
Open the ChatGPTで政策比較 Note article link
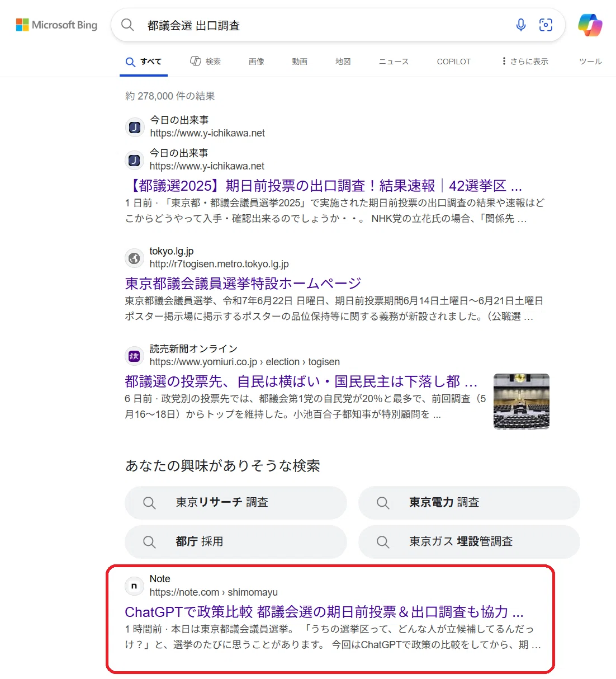(x=324, y=612)
